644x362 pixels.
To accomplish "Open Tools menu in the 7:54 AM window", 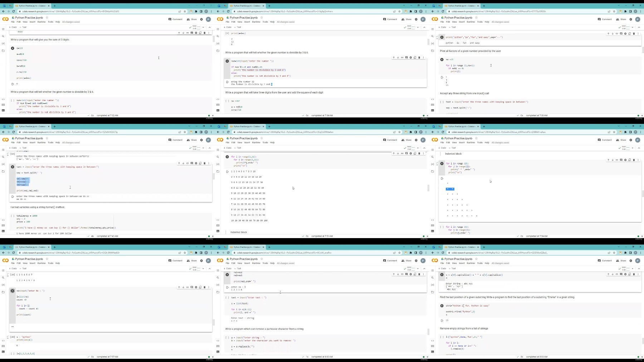I will [480, 143].
